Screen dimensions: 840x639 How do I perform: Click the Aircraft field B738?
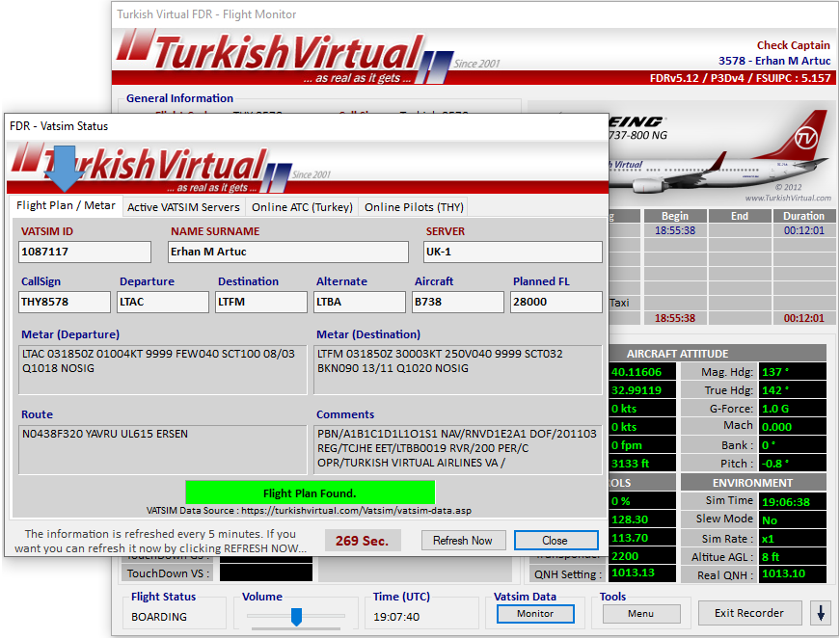click(458, 302)
